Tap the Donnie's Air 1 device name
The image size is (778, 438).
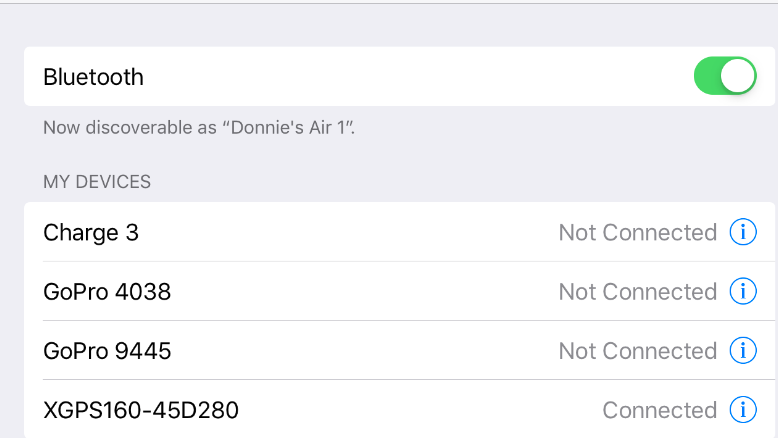[288, 127]
